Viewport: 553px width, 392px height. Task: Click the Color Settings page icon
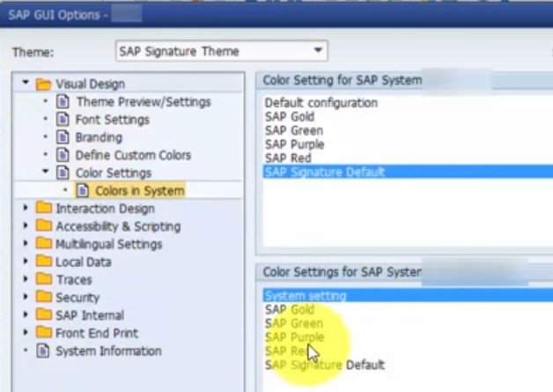click(x=63, y=172)
